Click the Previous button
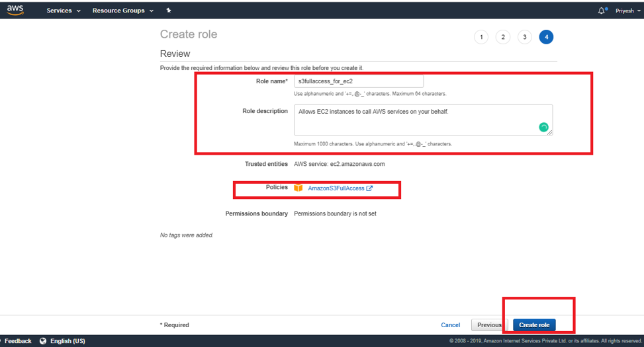The image size is (644, 347). [490, 325]
